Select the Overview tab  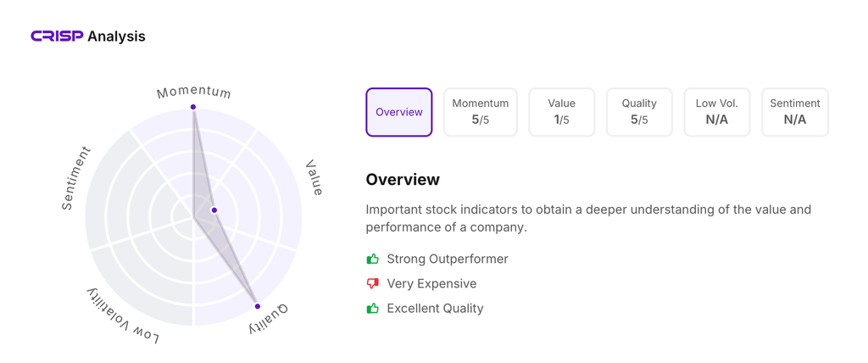(x=399, y=112)
